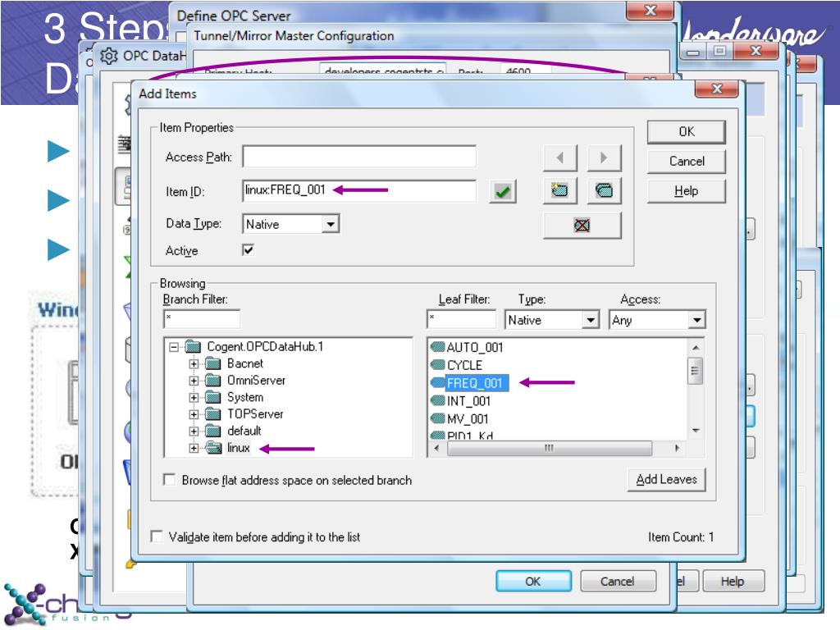Image resolution: width=840 pixels, height=630 pixels.
Task: Expand the System branch
Action: 194,398
